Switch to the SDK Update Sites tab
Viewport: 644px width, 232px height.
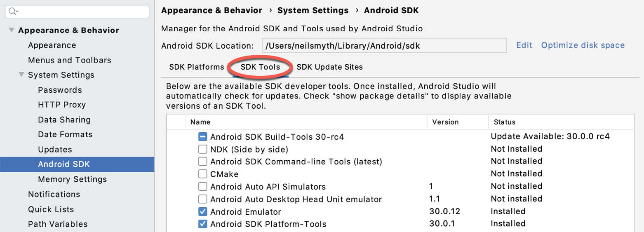(330, 67)
